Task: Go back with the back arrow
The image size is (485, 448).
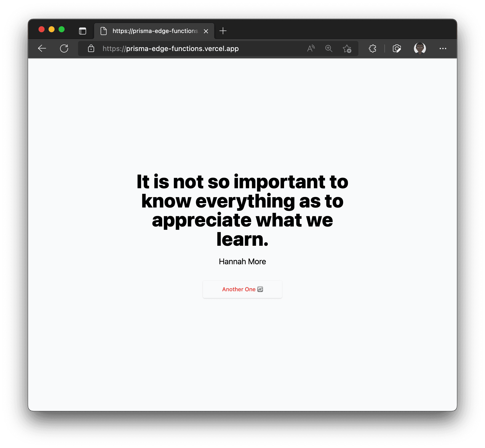Action: point(42,48)
